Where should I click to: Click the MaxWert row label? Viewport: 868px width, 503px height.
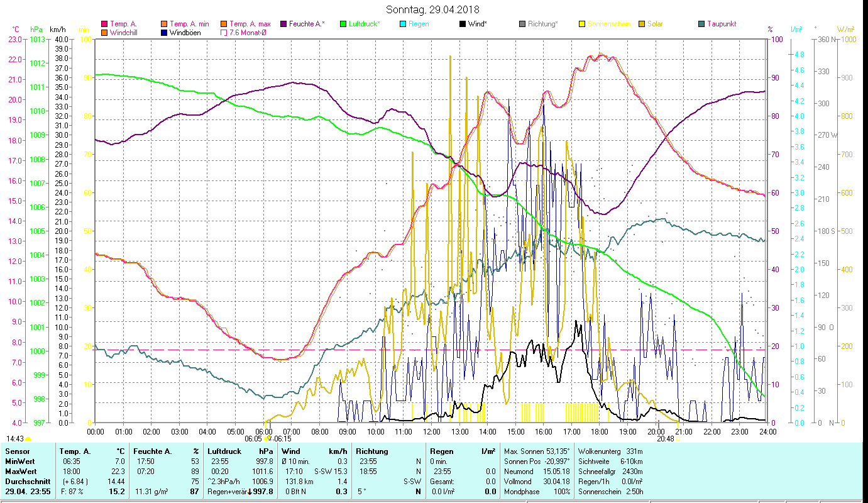pos(20,472)
